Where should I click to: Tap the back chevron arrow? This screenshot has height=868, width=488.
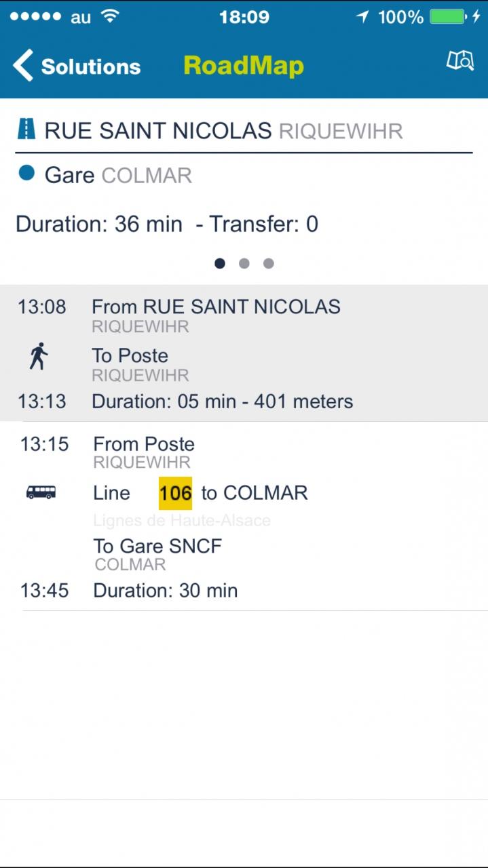click(23, 66)
